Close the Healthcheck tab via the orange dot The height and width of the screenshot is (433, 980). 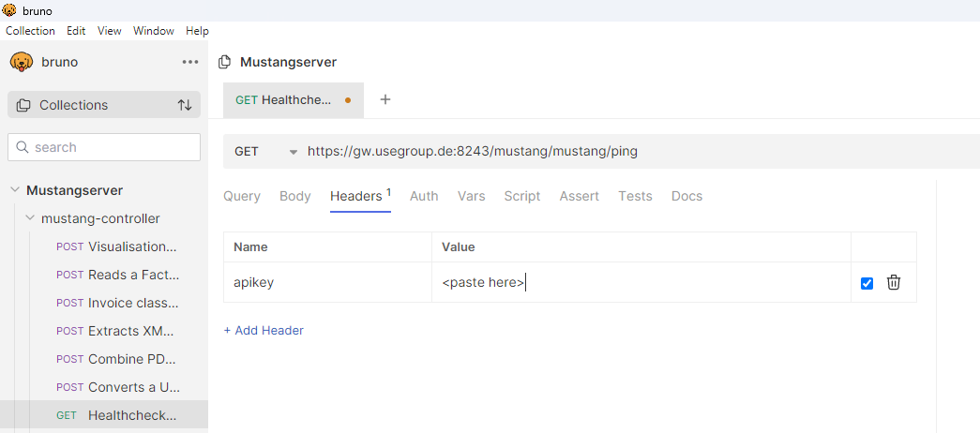(348, 100)
